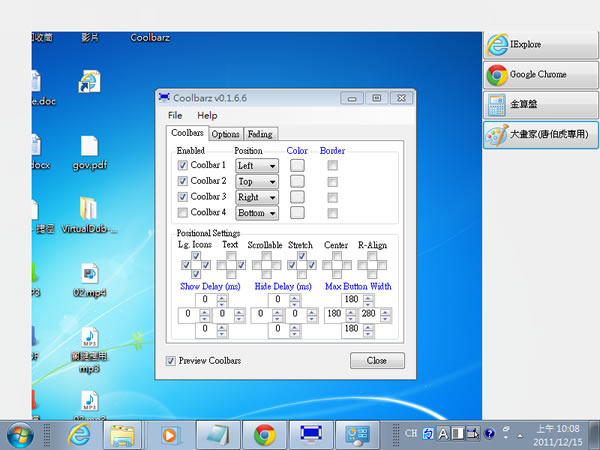
Task: Click the 280 Max Button Width field
Action: coord(370,315)
